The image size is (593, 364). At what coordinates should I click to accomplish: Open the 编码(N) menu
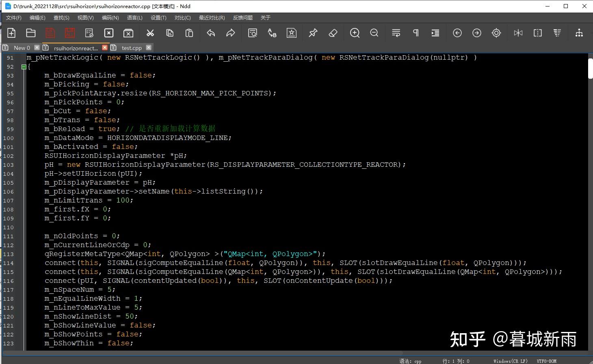coord(110,18)
